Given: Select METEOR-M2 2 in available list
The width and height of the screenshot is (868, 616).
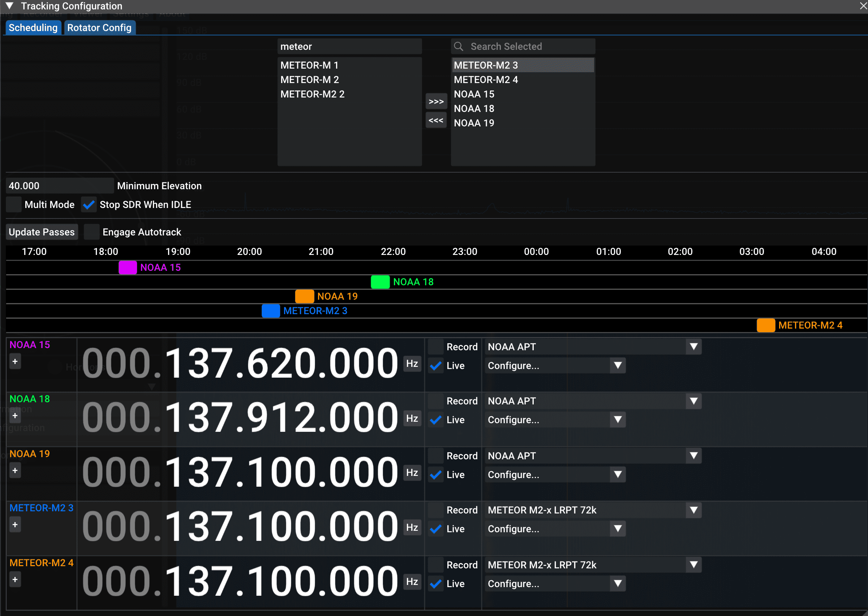Looking at the screenshot, I should click(349, 94).
